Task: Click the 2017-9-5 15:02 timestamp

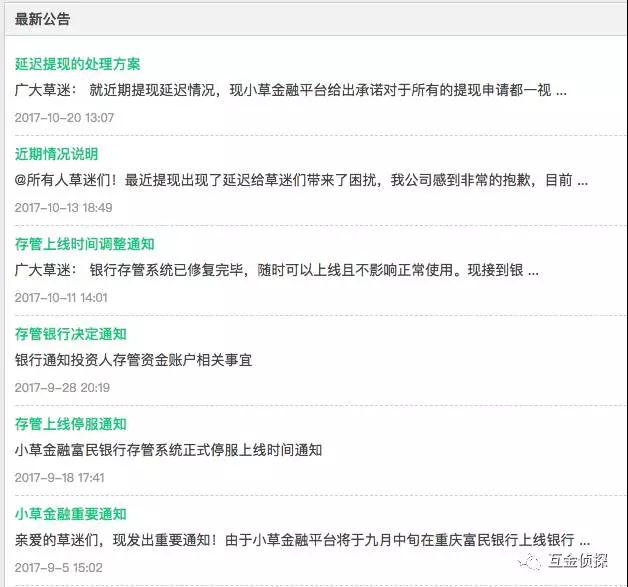Action: 57,567
